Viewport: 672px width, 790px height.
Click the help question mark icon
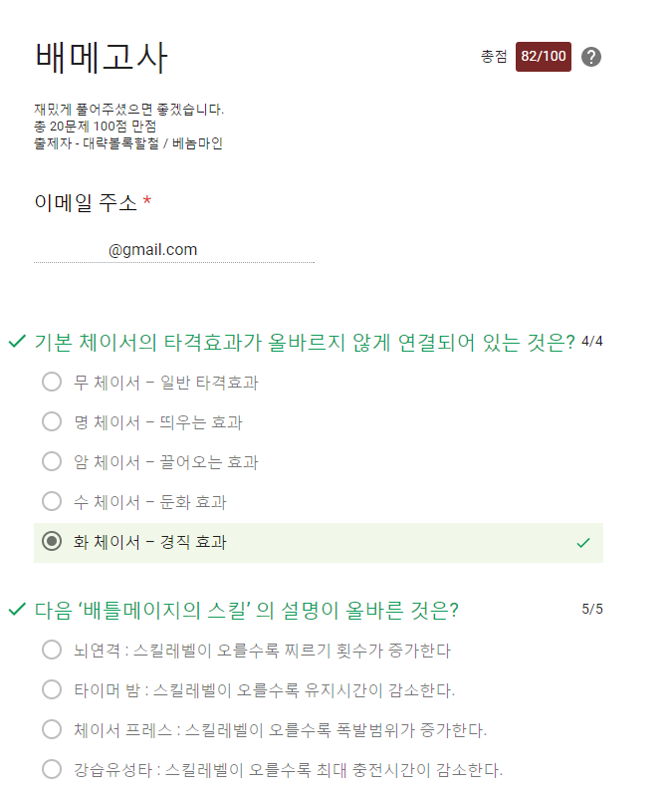tap(591, 57)
